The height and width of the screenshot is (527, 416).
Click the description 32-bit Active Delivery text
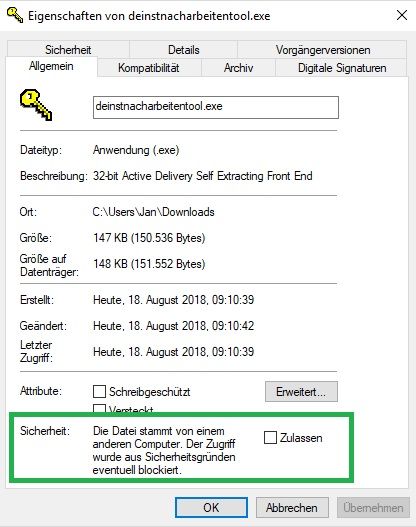203,176
